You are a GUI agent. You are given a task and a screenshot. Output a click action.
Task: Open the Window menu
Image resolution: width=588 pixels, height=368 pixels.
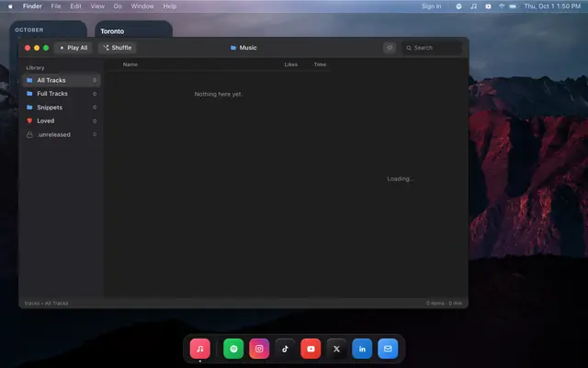pos(142,6)
